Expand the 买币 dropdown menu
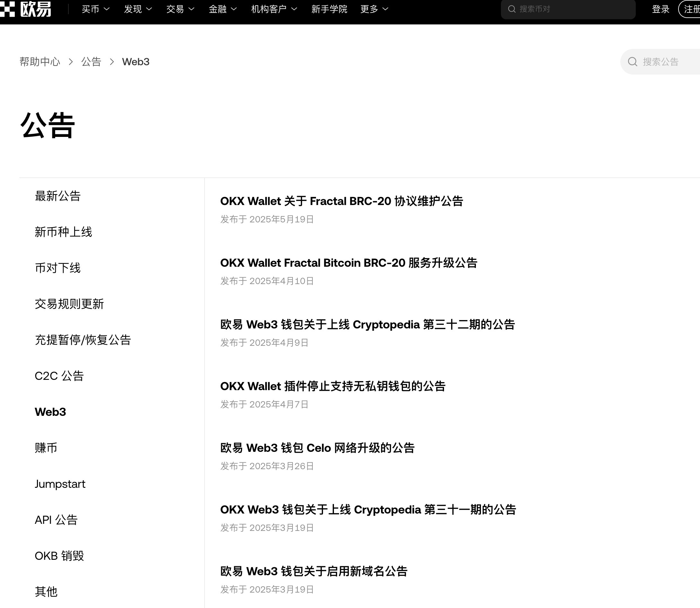The height and width of the screenshot is (608, 700). (x=96, y=9)
